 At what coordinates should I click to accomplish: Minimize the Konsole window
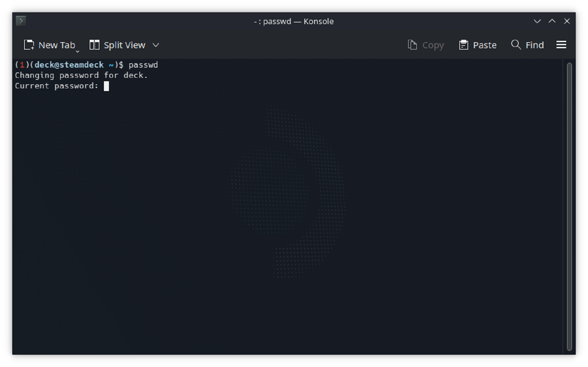tap(537, 21)
